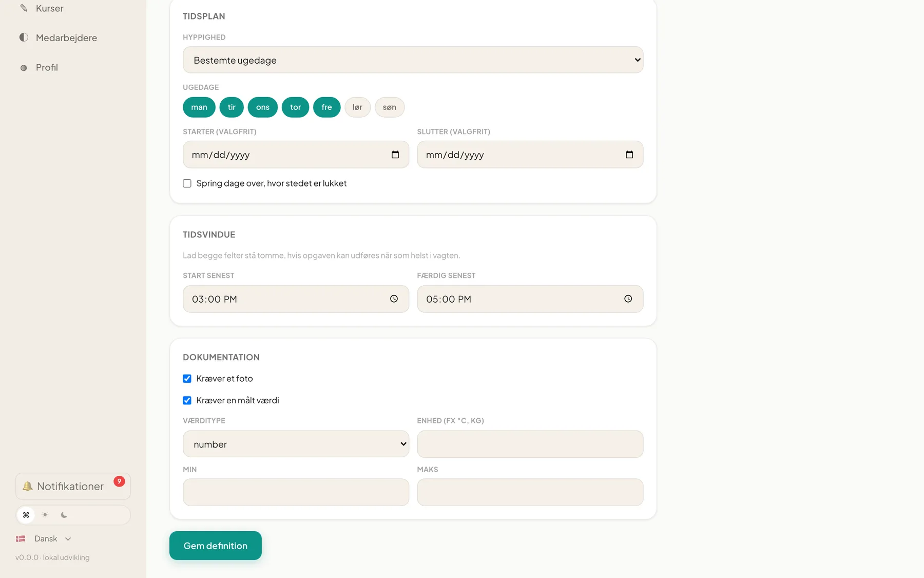Enable the lør weekday chip
This screenshot has width=924, height=578.
coord(357,107)
